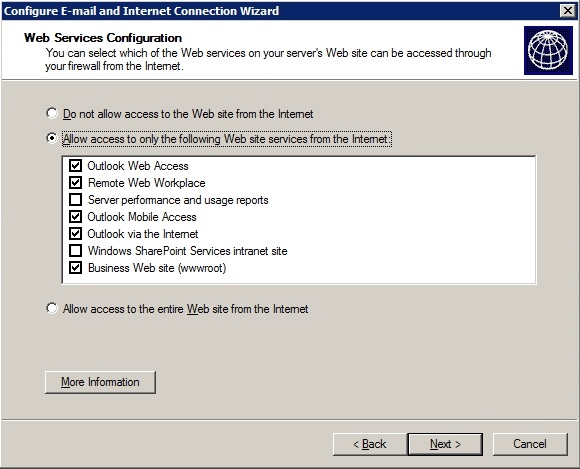Click the globe wizard icon
The height and width of the screenshot is (469, 580).
click(x=548, y=50)
